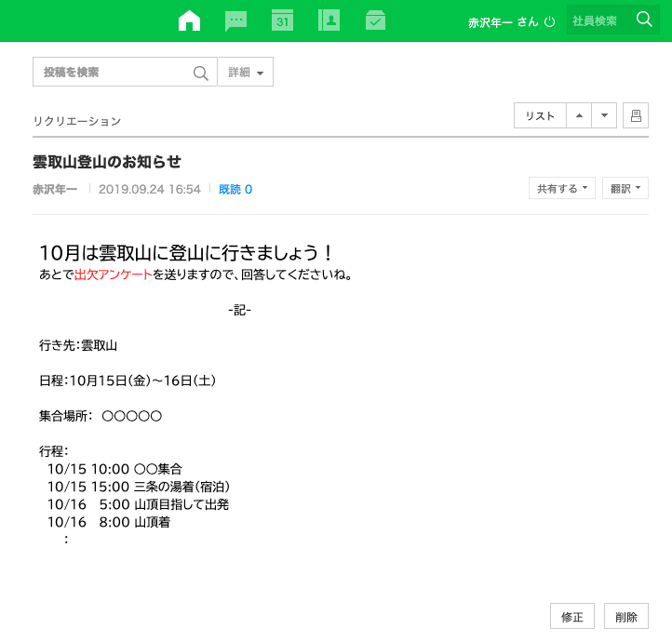Viewport: 672px width, 642px height.
Task: Open the calendar icon
Action: (x=282, y=20)
